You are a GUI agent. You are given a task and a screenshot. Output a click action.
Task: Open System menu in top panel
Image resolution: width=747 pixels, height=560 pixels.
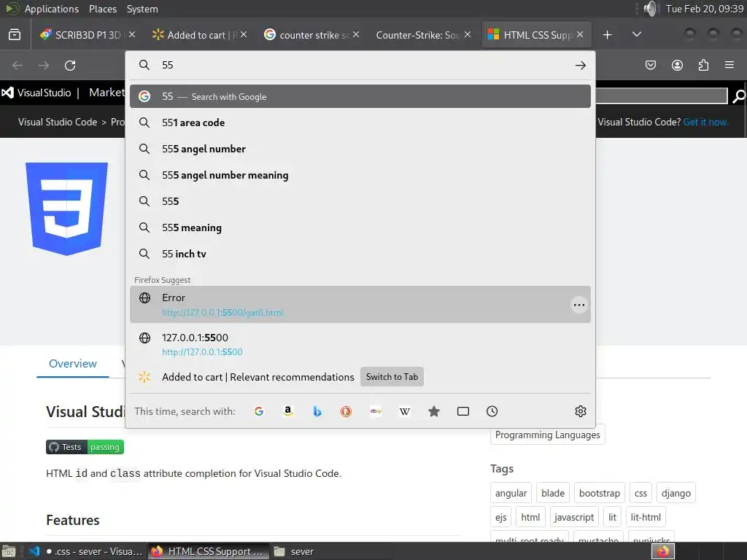tap(142, 9)
